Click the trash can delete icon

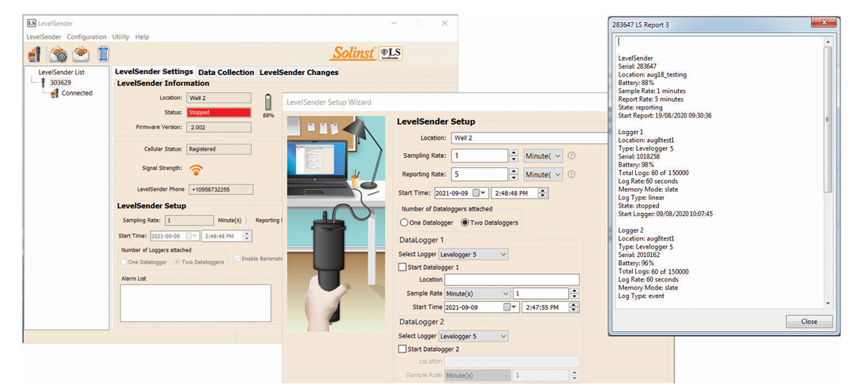point(103,54)
